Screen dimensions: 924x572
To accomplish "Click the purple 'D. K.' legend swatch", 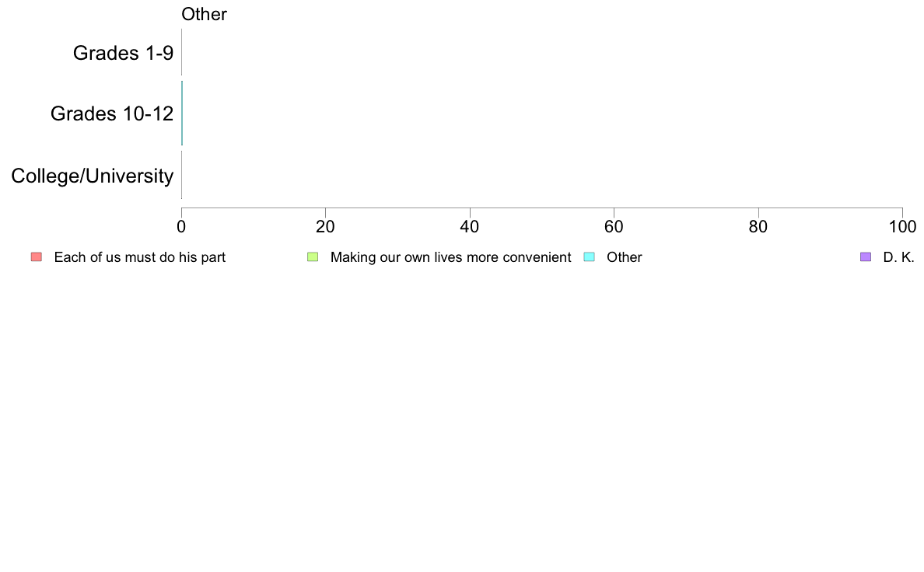I will (865, 256).
